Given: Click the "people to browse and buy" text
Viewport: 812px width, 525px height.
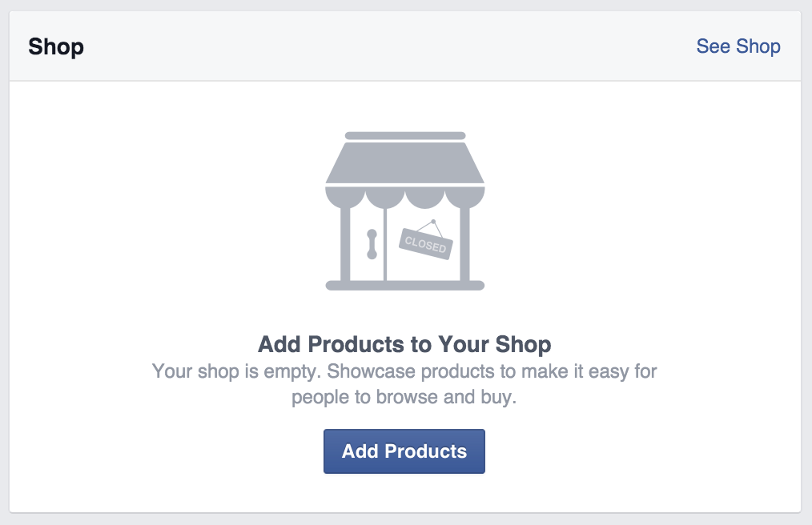Looking at the screenshot, I should tap(404, 397).
